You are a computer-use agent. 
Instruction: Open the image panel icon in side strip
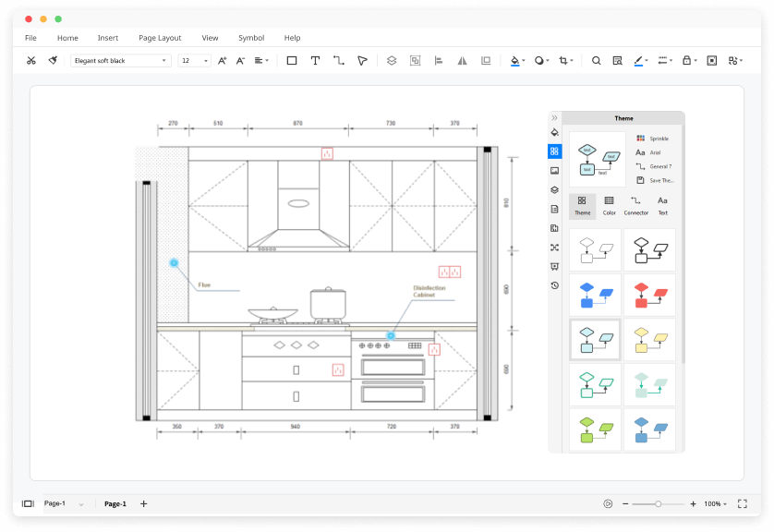pyautogui.click(x=555, y=171)
